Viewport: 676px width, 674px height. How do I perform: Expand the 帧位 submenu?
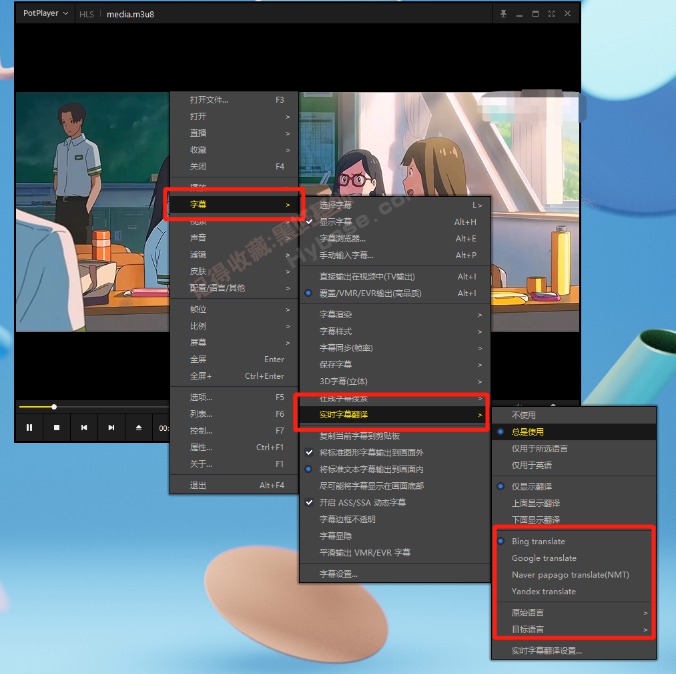(234, 310)
